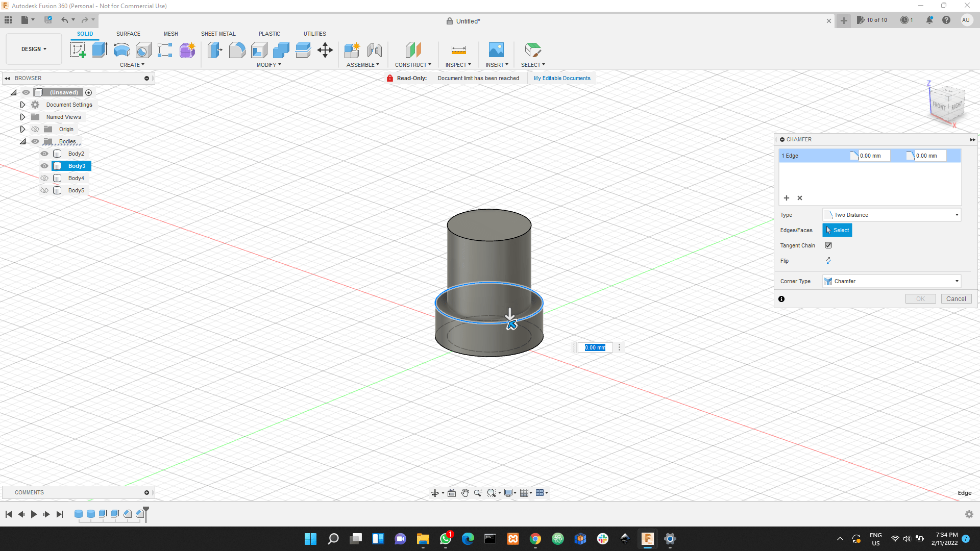Show the Body4 body visibility
980x551 pixels.
point(44,178)
